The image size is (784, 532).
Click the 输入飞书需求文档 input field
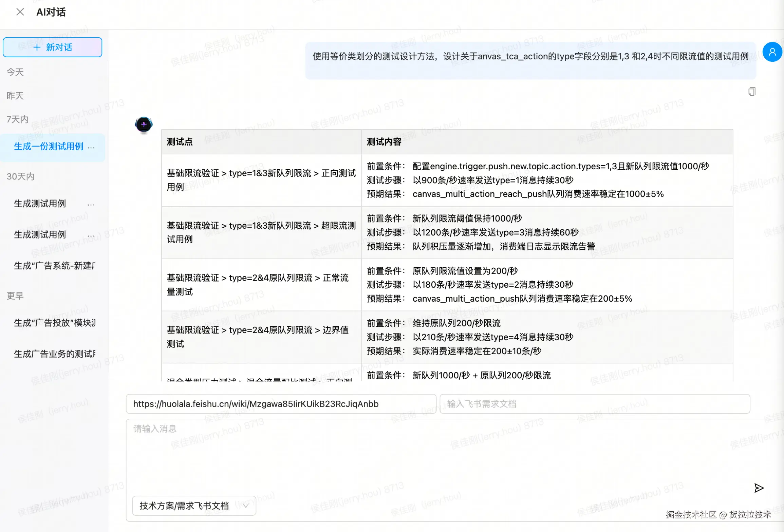click(594, 404)
